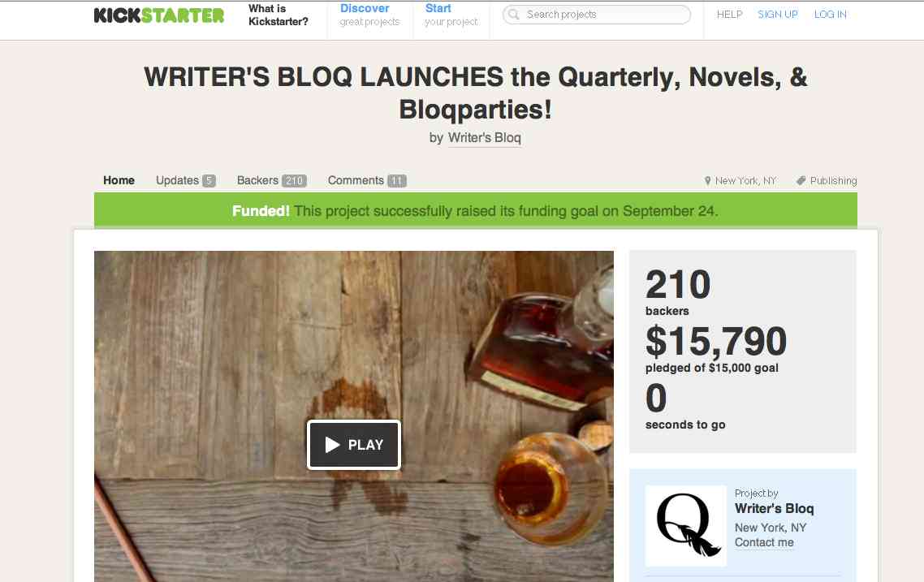Focus the Search projects field

click(596, 14)
